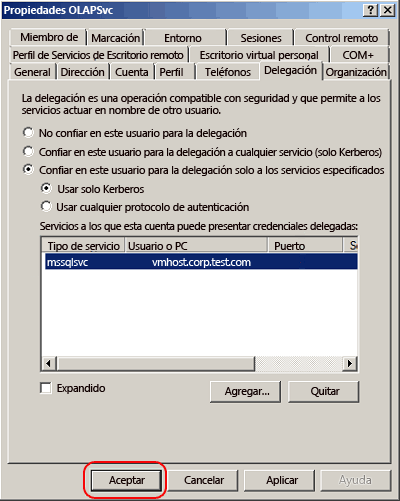Switch to the Marcación tab
This screenshot has width=400, height=501.
coord(115,38)
